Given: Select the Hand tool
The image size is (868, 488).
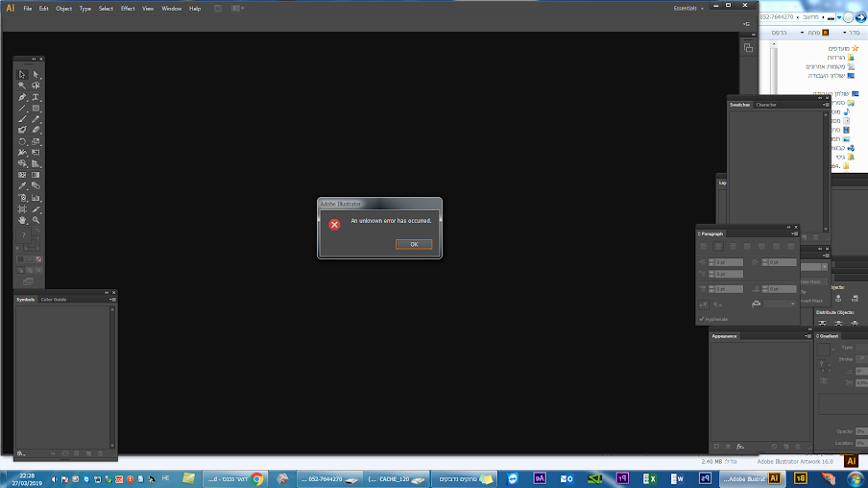Looking at the screenshot, I should 22,220.
